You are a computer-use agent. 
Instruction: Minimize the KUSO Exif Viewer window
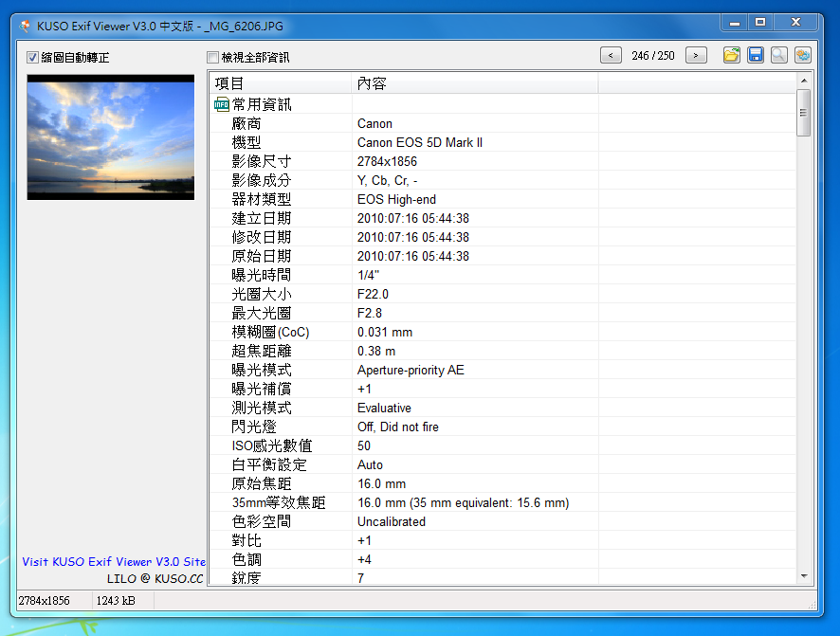click(x=735, y=23)
